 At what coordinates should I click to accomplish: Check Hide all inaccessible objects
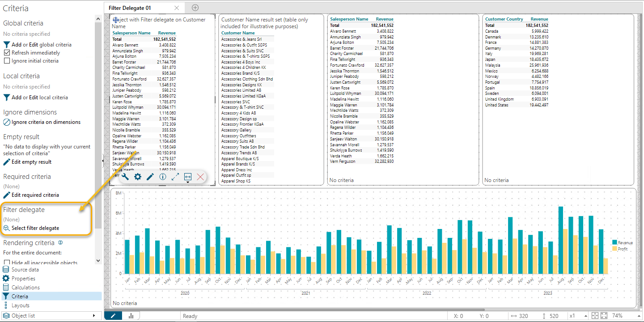[x=7, y=263]
